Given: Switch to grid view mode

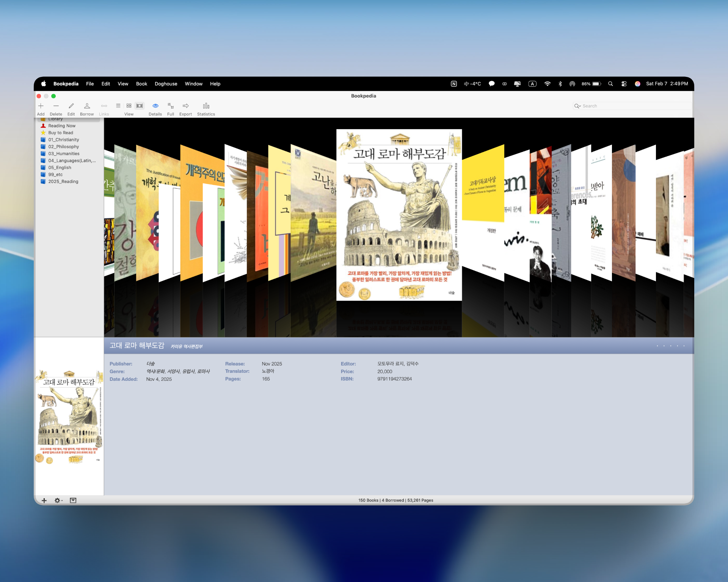Looking at the screenshot, I should (129, 106).
